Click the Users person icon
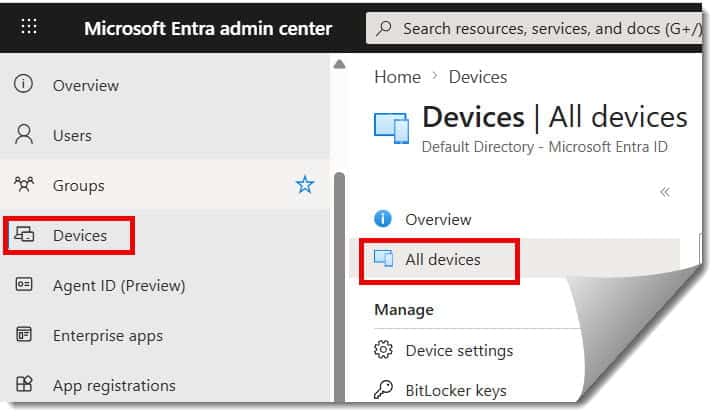Image resolution: width=717 pixels, height=417 pixels. (x=24, y=134)
